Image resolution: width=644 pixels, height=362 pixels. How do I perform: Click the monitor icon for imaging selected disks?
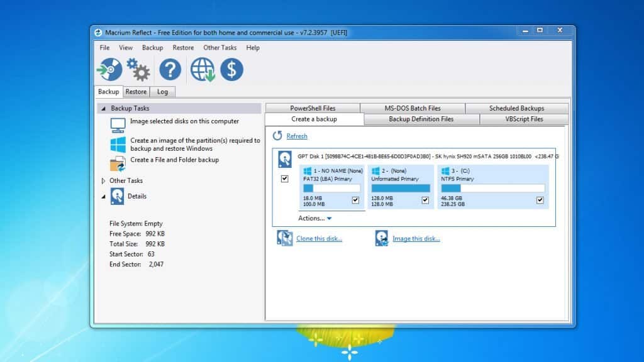[118, 124]
